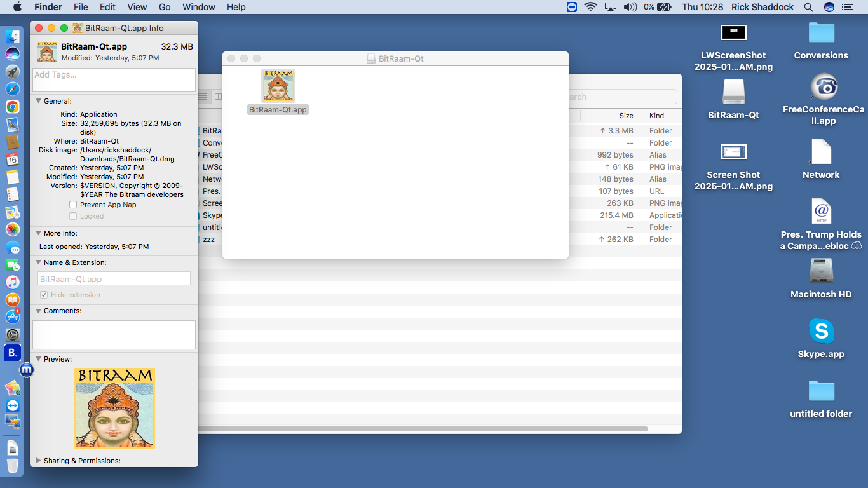Screen dimensions: 868x488
Task: Open FaceTime in the Dock
Action: [x=13, y=264]
